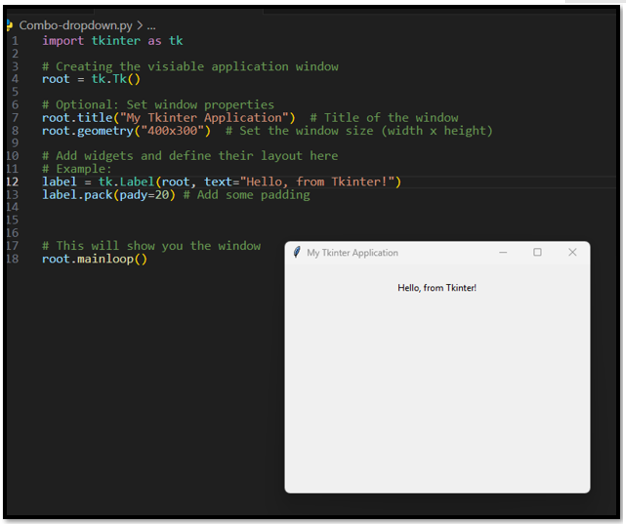Open the breadcrumb ellipsis symbol list
The height and width of the screenshot is (524, 626).
151,24
